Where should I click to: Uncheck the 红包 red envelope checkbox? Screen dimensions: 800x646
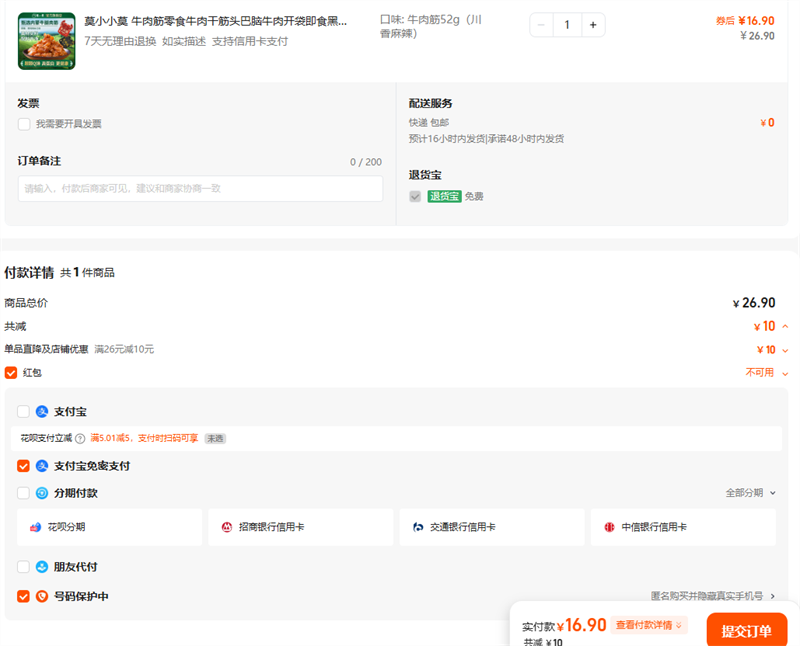coord(11,373)
